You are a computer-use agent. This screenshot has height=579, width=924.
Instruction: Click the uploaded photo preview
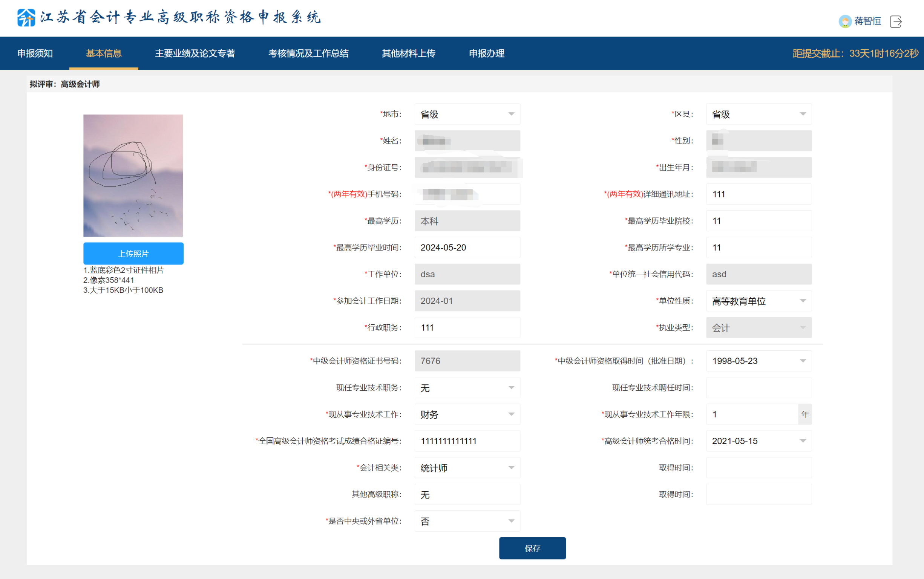[133, 176]
